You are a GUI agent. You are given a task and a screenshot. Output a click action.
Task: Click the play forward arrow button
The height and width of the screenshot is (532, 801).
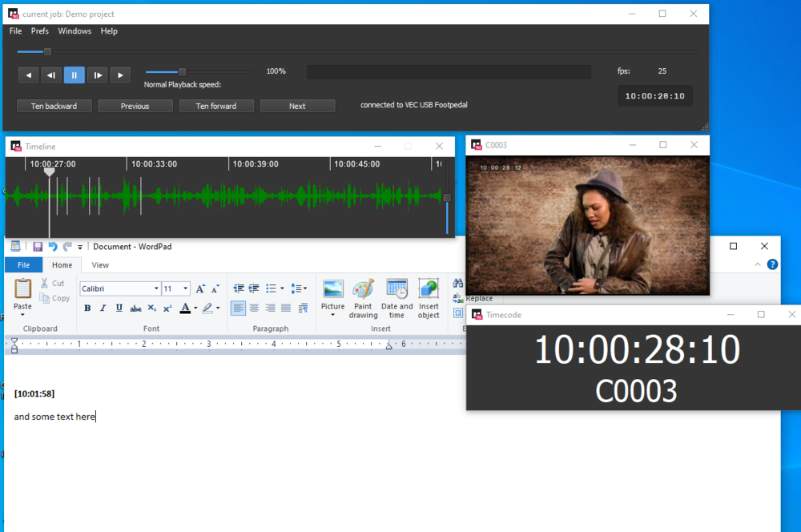pyautogui.click(x=120, y=75)
